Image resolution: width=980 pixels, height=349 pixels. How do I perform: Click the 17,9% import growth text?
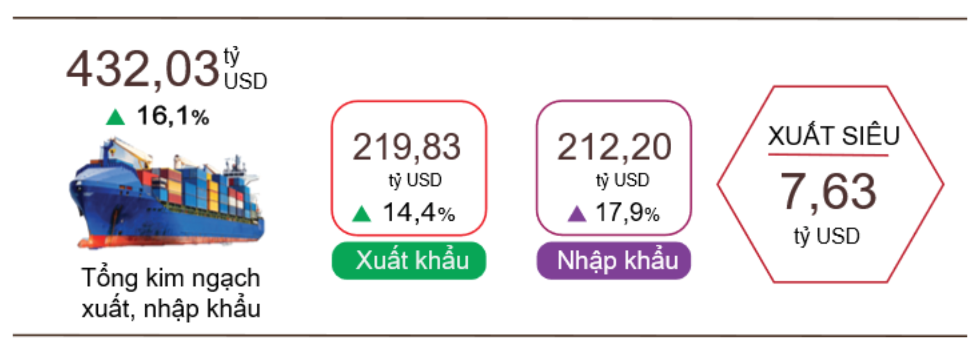pyautogui.click(x=628, y=212)
